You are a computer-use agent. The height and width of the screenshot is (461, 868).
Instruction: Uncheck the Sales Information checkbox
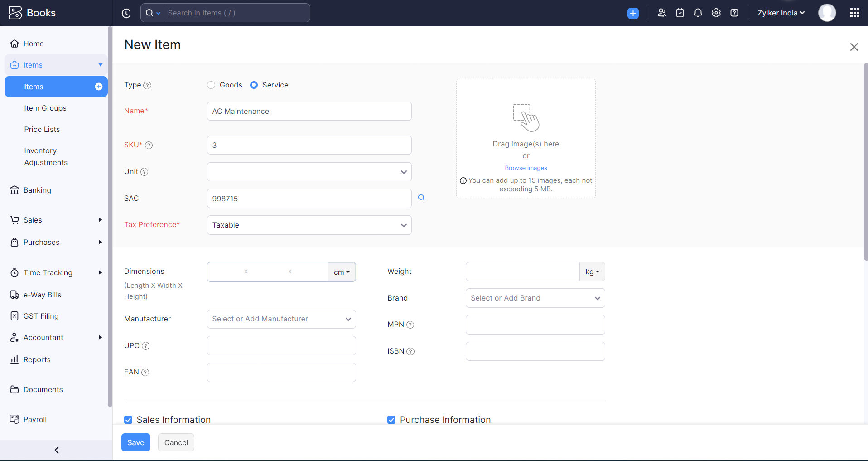pyautogui.click(x=129, y=420)
